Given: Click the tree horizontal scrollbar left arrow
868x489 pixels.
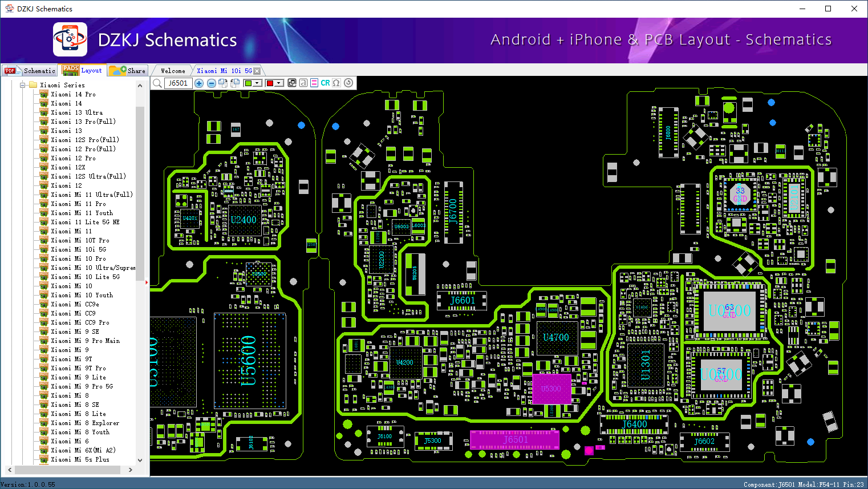Looking at the screenshot, I should point(9,470).
